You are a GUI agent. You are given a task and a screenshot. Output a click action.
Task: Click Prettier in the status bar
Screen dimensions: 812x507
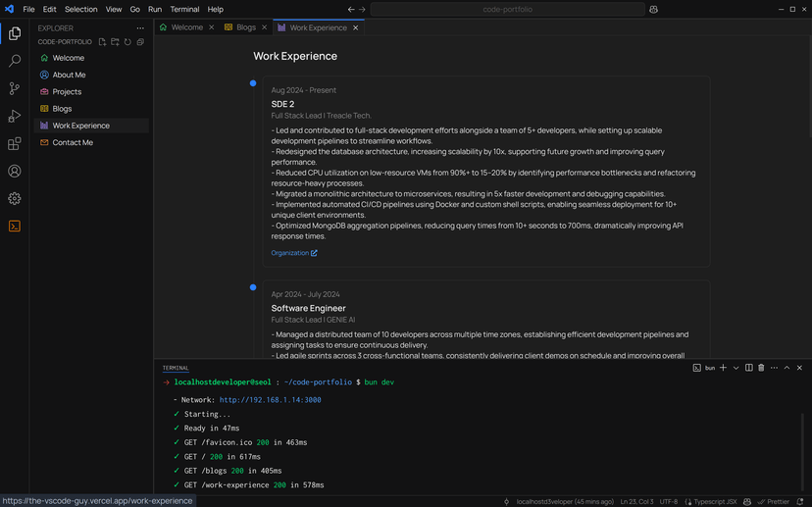(773, 501)
